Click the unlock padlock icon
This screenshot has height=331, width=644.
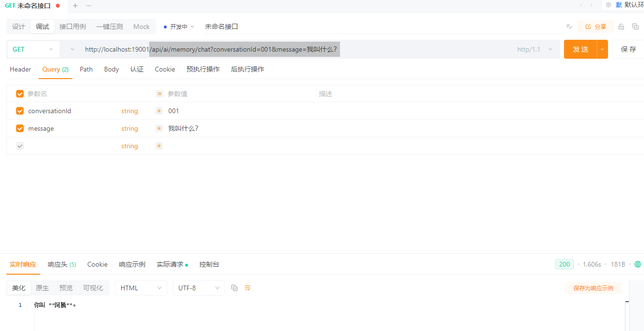tap(621, 27)
